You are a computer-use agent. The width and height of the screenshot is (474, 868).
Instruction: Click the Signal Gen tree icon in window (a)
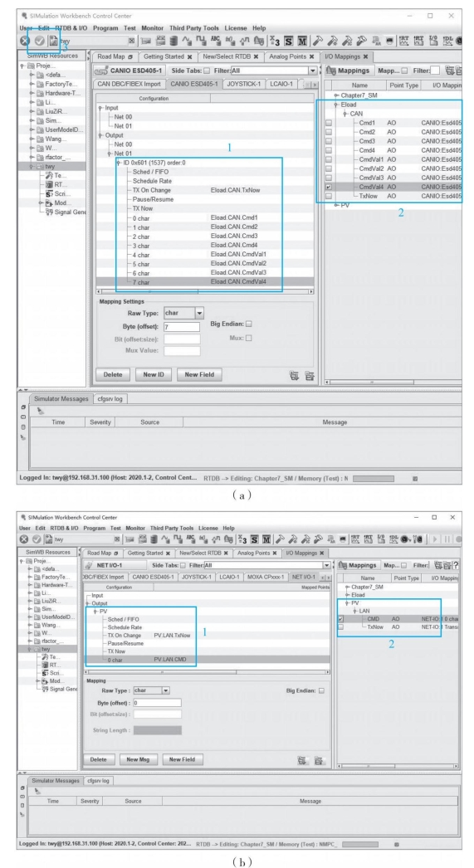(x=49, y=212)
